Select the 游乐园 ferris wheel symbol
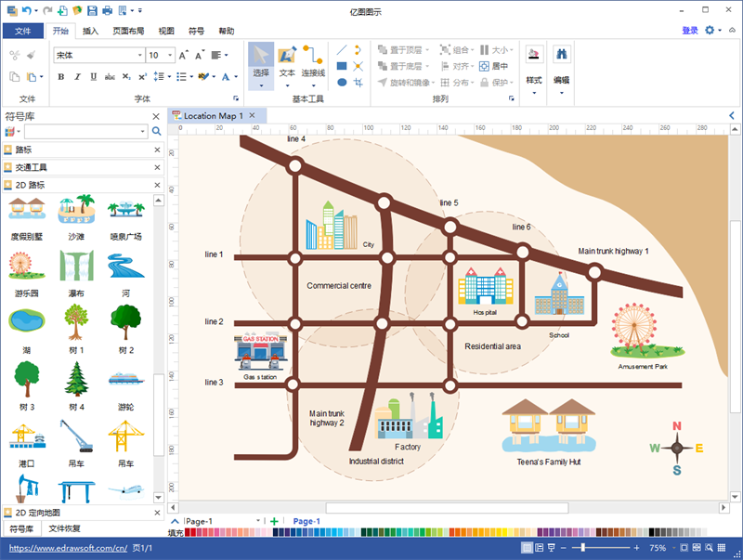The height and width of the screenshot is (560, 743). 26,268
